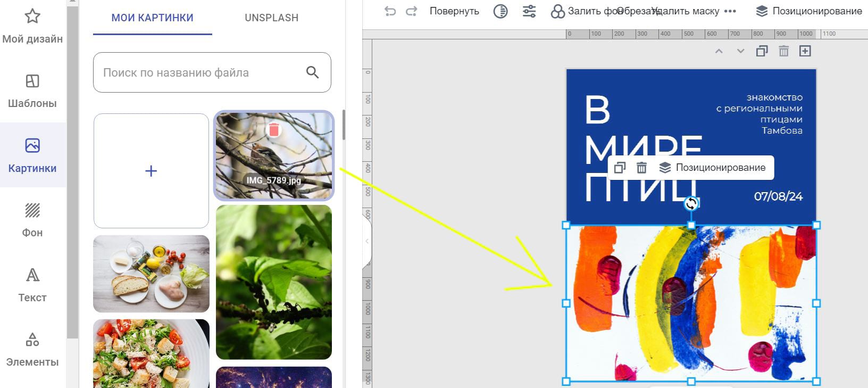Delete the element via the floating toolbar trash icon
868x388 pixels.
pyautogui.click(x=642, y=168)
